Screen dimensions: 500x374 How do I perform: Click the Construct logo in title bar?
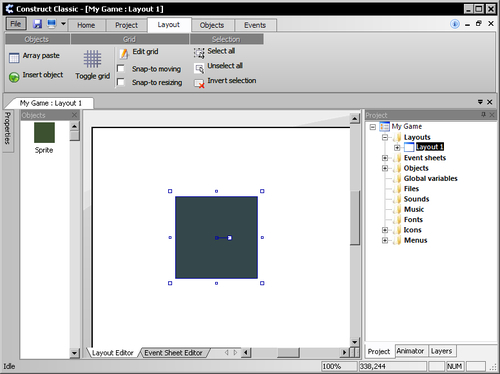pos(9,9)
